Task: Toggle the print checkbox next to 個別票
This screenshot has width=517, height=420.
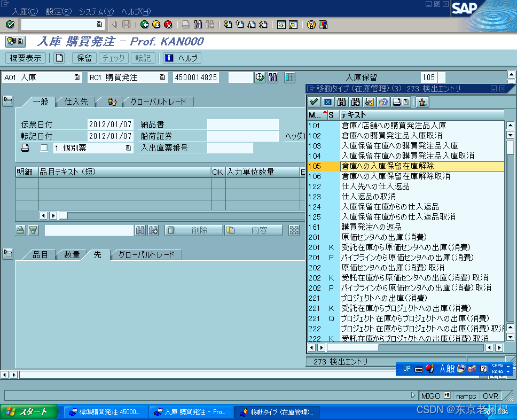Action: click(x=44, y=148)
